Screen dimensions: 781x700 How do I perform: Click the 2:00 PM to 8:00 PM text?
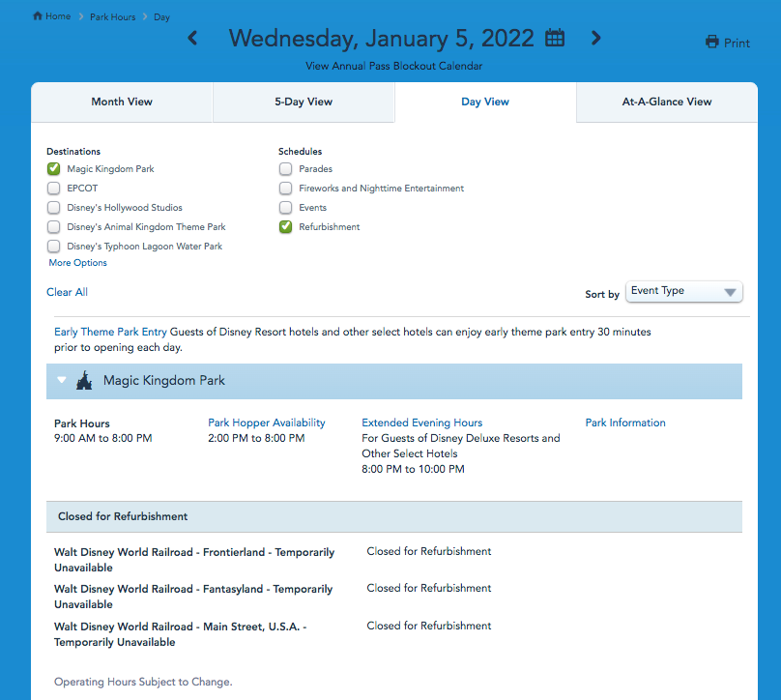256,438
